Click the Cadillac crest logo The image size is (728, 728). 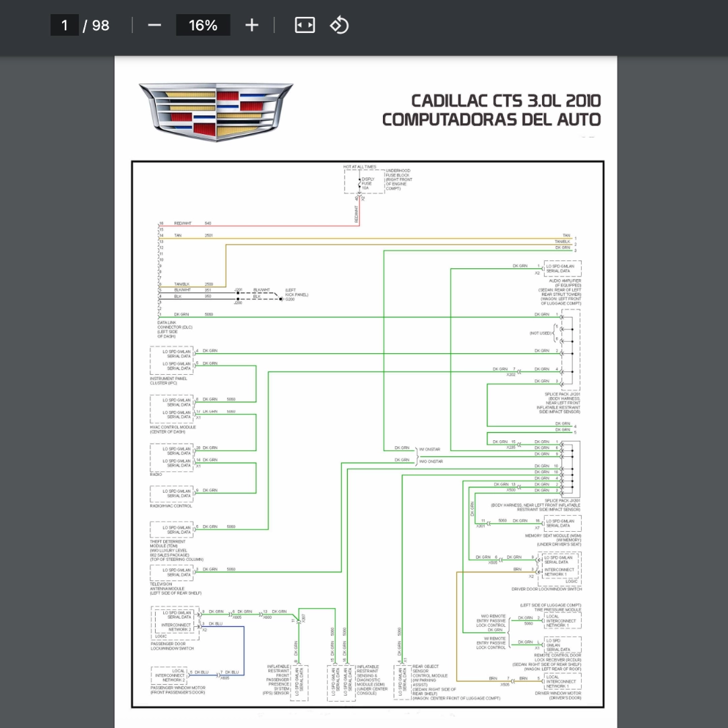point(216,112)
